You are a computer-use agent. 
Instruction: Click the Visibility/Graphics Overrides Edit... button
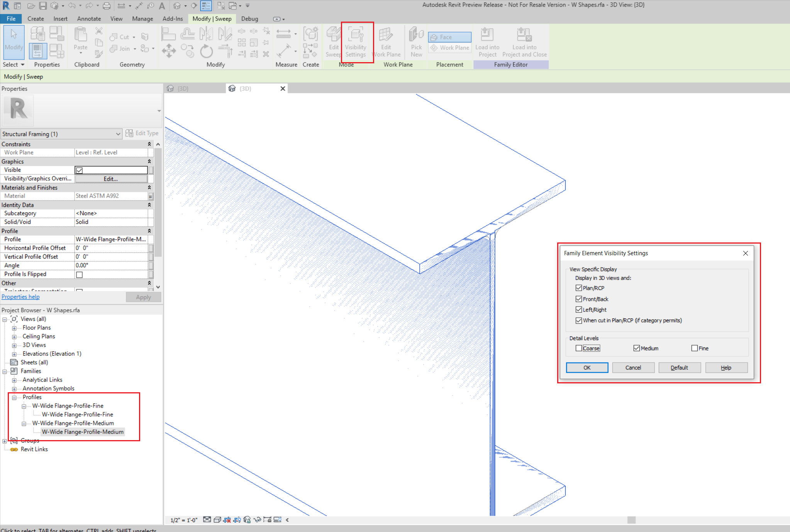tap(111, 179)
